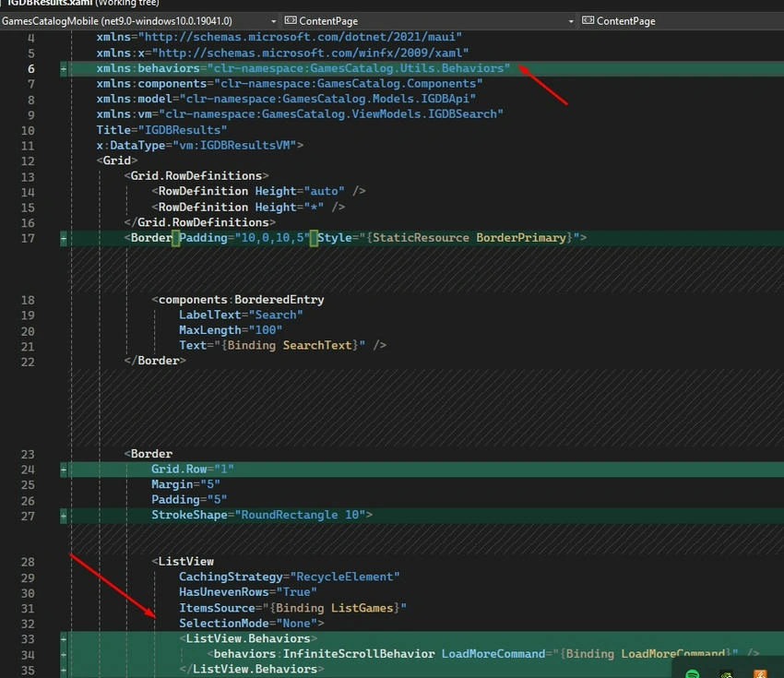Screen dimensions: 784x678
Task: Click line number 33 in the gutter
Action: (28, 639)
